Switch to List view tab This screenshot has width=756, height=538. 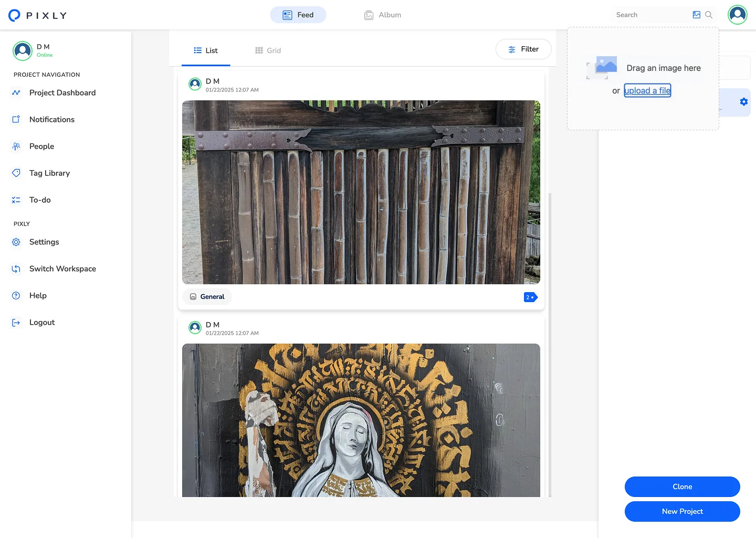point(206,50)
